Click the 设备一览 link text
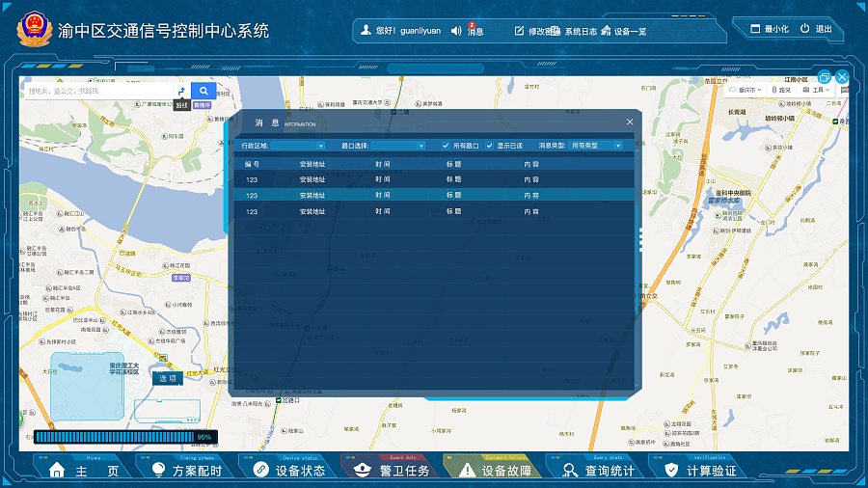 point(630,32)
